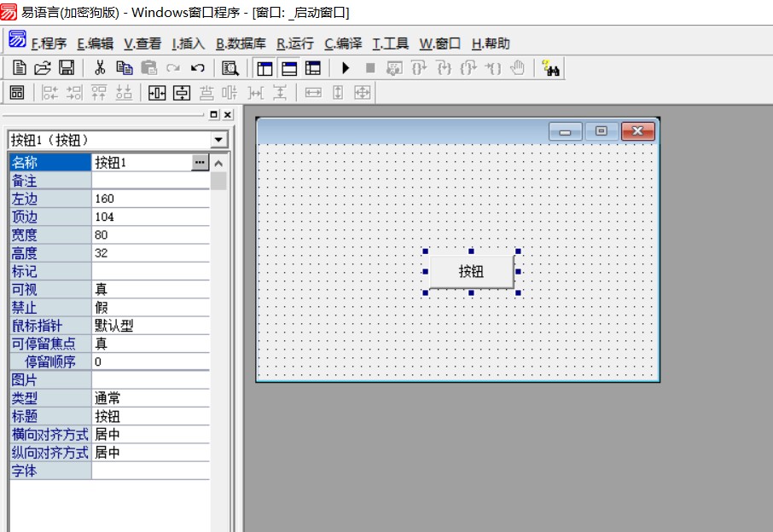
Task: Center the control vertically in the window
Action: click(181, 93)
